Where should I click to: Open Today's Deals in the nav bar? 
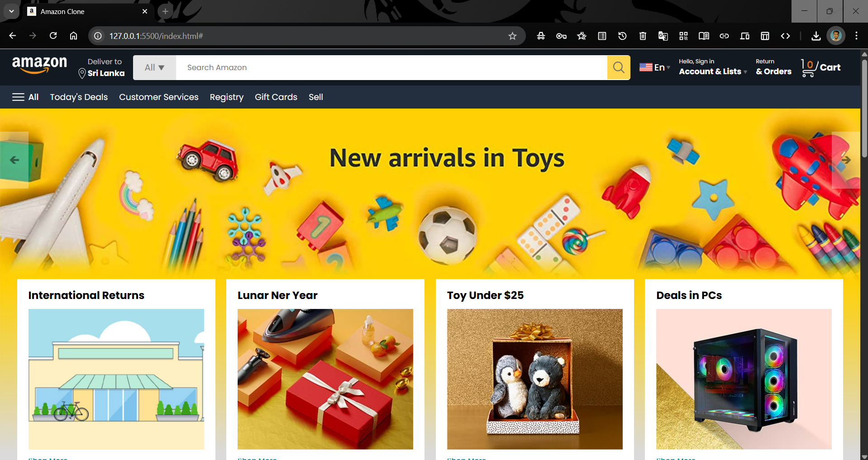(79, 97)
